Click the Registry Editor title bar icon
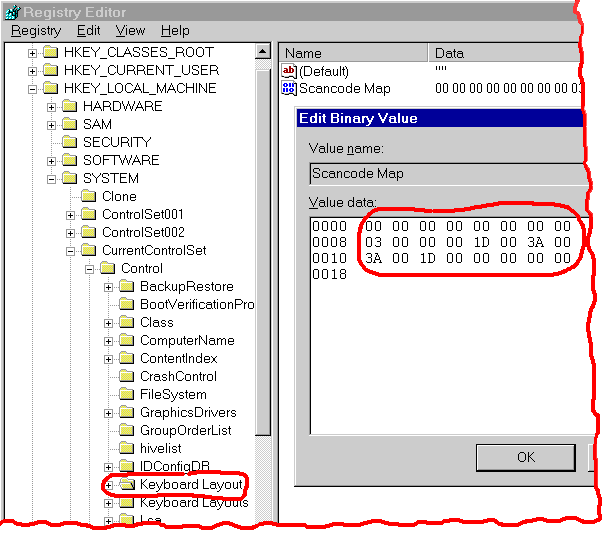The width and height of the screenshot is (608, 533). [12, 12]
